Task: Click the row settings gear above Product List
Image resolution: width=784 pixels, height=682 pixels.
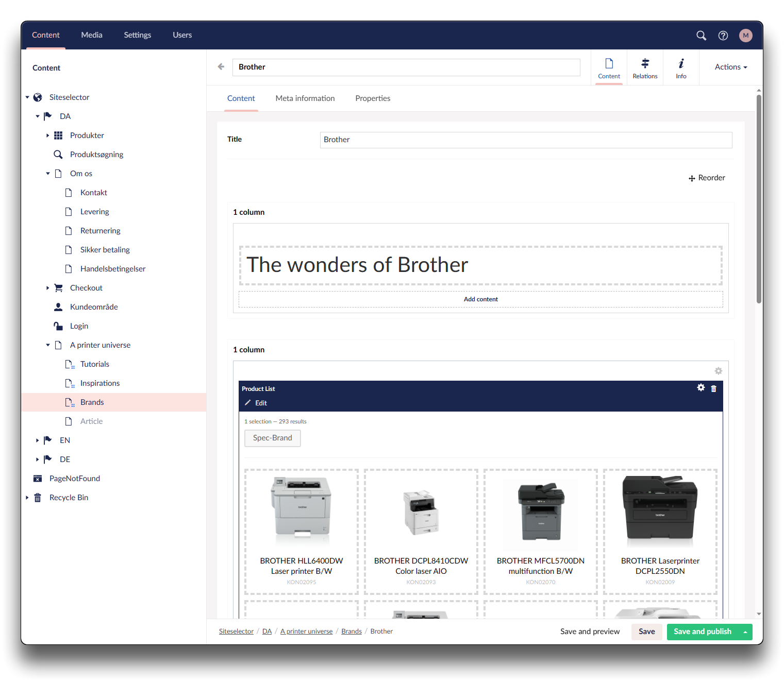Action: click(x=718, y=371)
